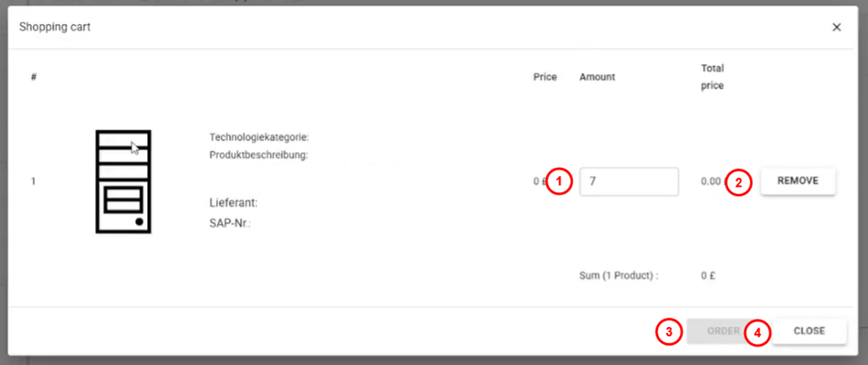Image resolution: width=868 pixels, height=365 pixels.
Task: Click the Amount input field showing 7
Action: [628, 181]
